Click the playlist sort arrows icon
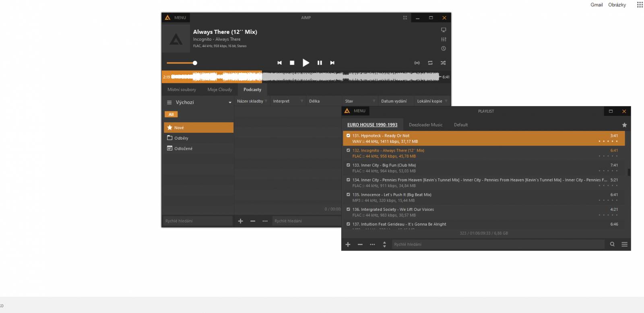This screenshot has width=644, height=313. pyautogui.click(x=384, y=244)
